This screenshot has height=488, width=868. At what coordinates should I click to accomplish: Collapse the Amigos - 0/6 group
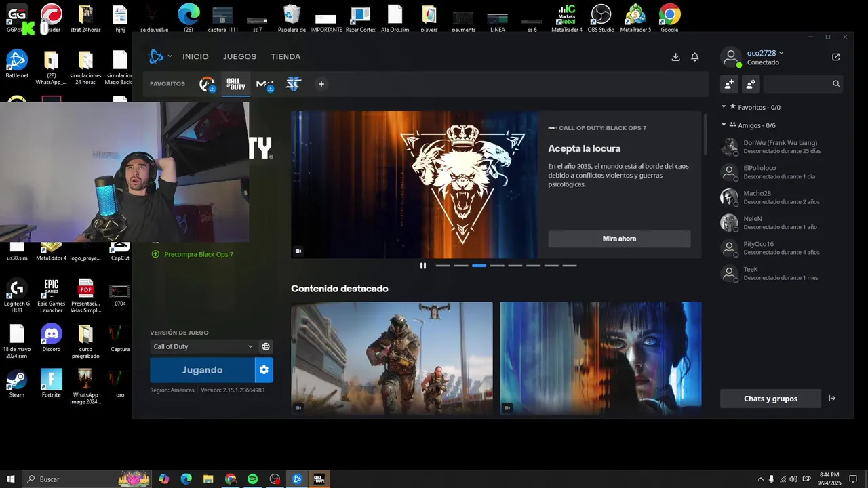pyautogui.click(x=748, y=125)
